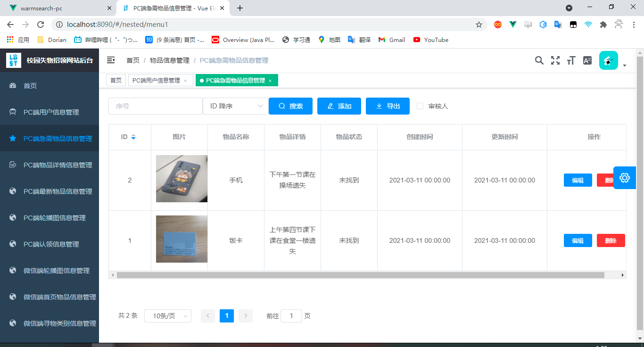Open the 手机 phone photo thumbnail

182,179
